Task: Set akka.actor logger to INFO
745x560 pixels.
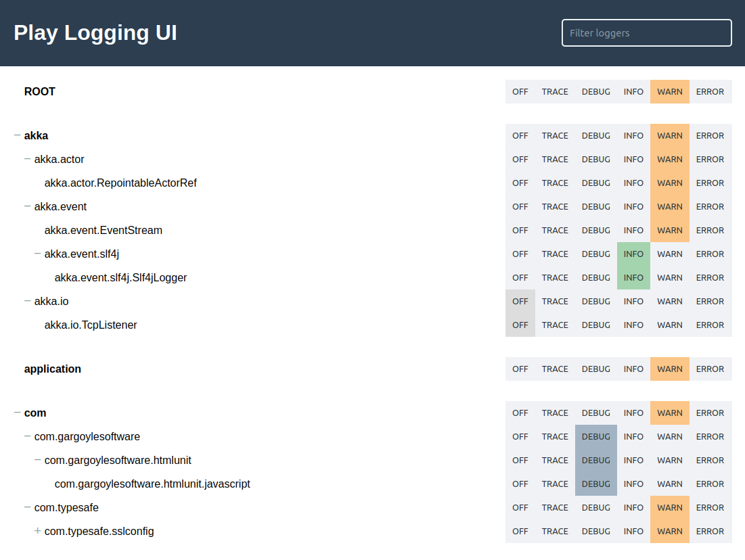Action: tap(633, 160)
